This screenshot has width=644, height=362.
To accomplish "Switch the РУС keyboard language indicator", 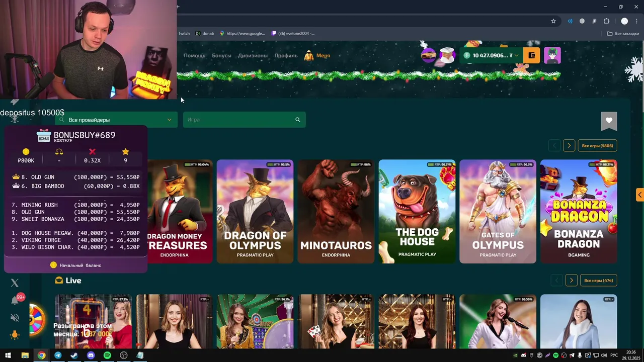I will click(x=614, y=355).
